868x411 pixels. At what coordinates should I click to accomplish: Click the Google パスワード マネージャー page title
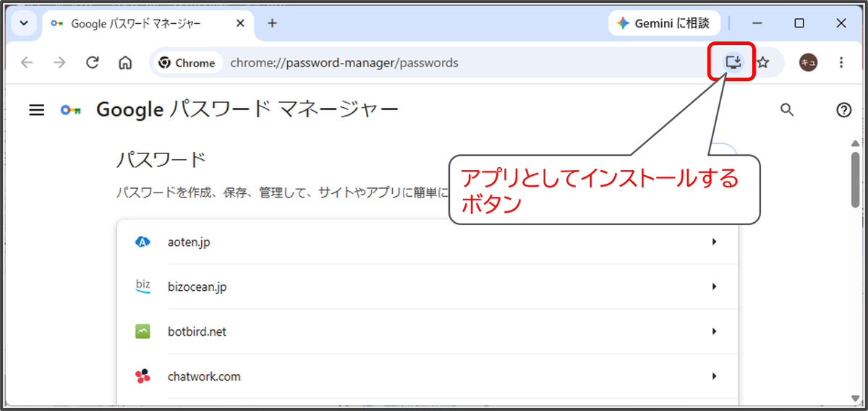pyautogui.click(x=247, y=110)
